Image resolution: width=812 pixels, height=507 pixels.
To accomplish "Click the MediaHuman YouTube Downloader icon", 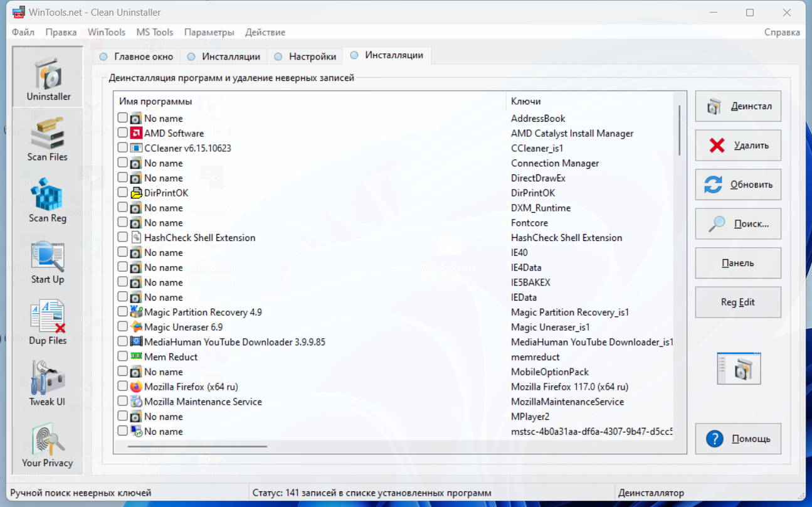I will tap(136, 342).
